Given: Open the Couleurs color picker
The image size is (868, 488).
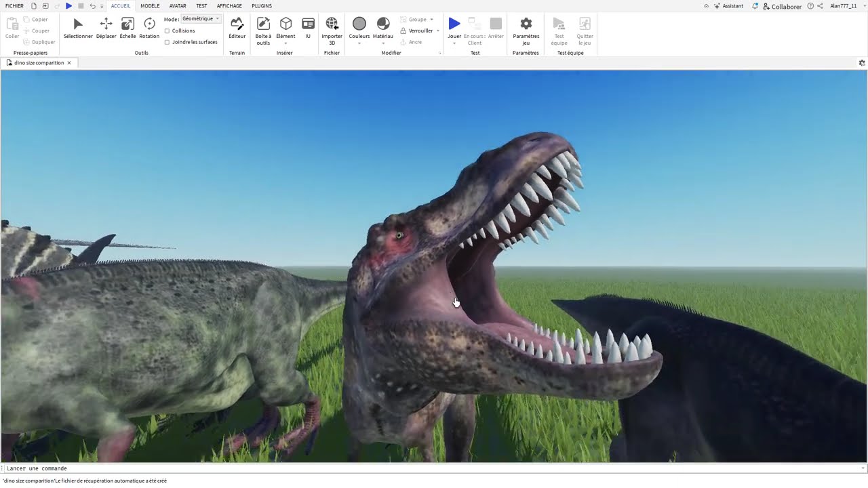Looking at the screenshot, I should click(x=359, y=28).
